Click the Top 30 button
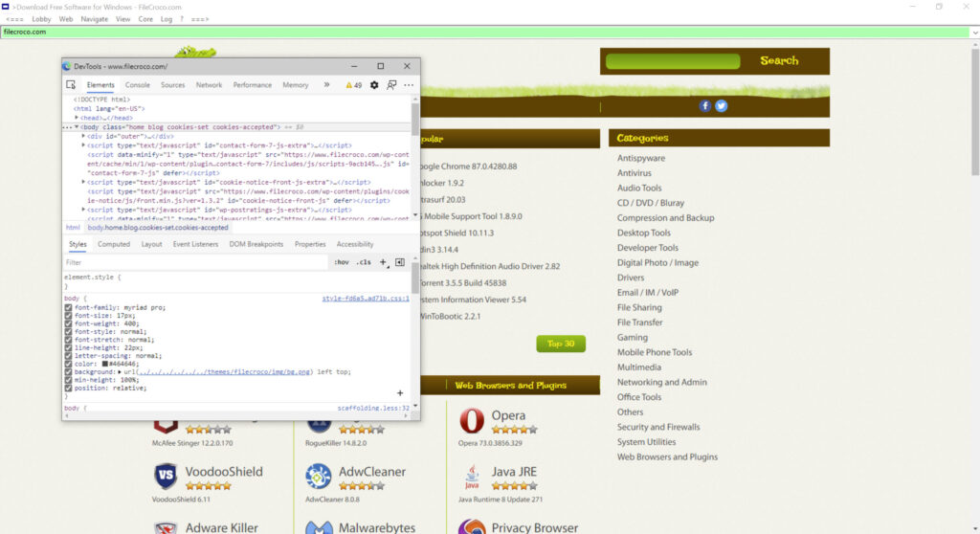 561,344
